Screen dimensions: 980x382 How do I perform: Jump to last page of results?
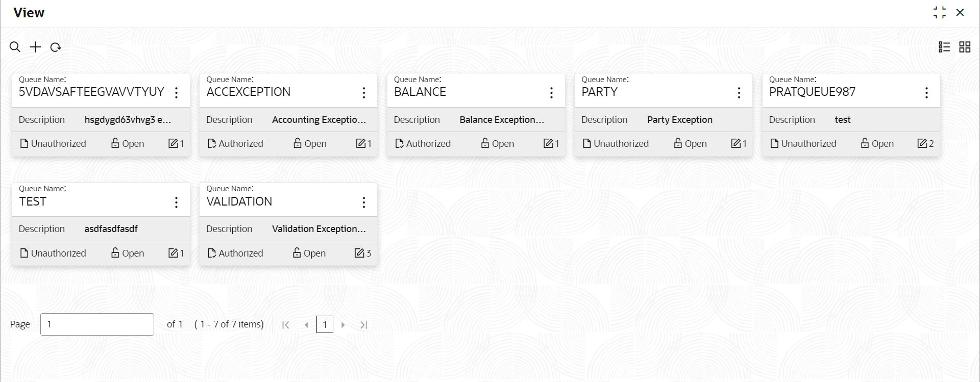pyautogui.click(x=363, y=325)
